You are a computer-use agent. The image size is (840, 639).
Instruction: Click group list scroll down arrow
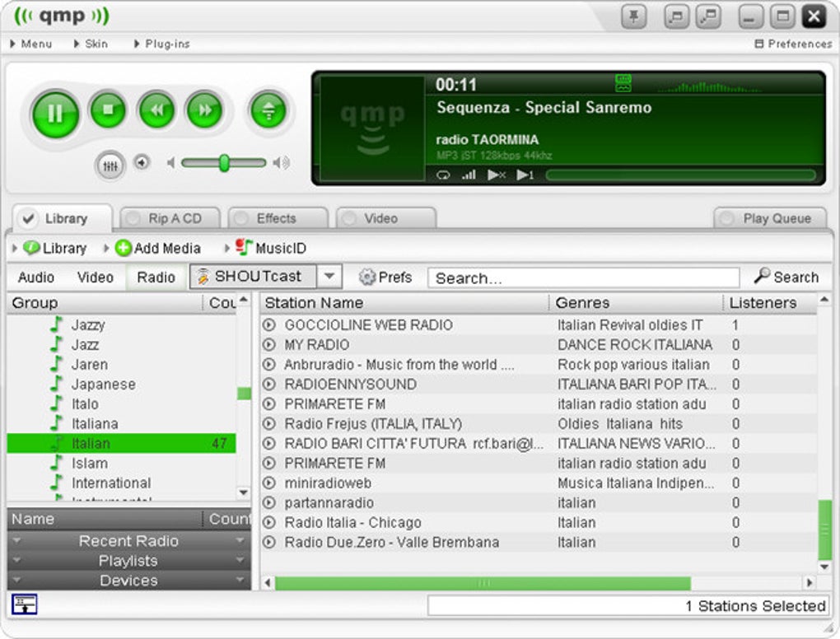243,492
